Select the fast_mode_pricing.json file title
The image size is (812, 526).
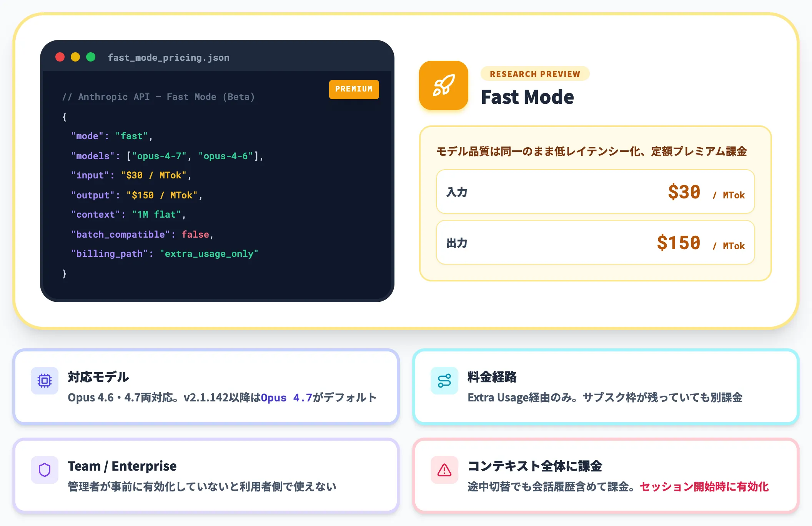[168, 58]
